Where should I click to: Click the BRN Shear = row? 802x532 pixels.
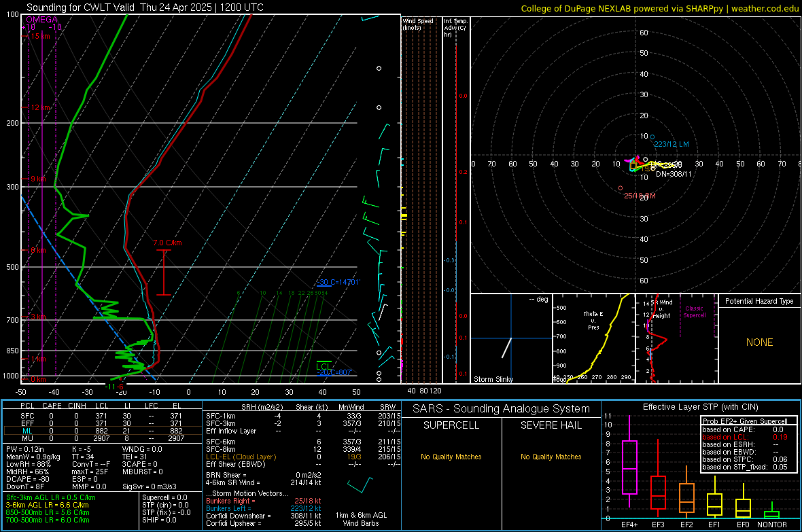[x=264, y=475]
